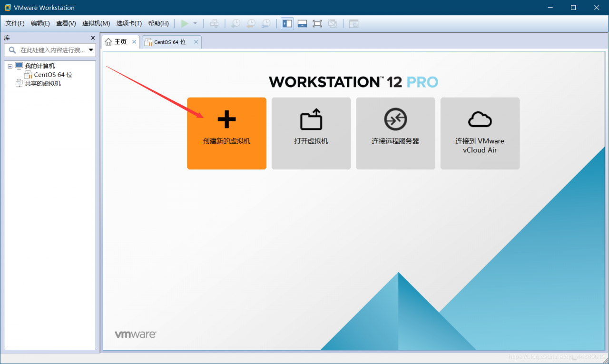Click the Unity mode toolbar icon

(x=333, y=23)
